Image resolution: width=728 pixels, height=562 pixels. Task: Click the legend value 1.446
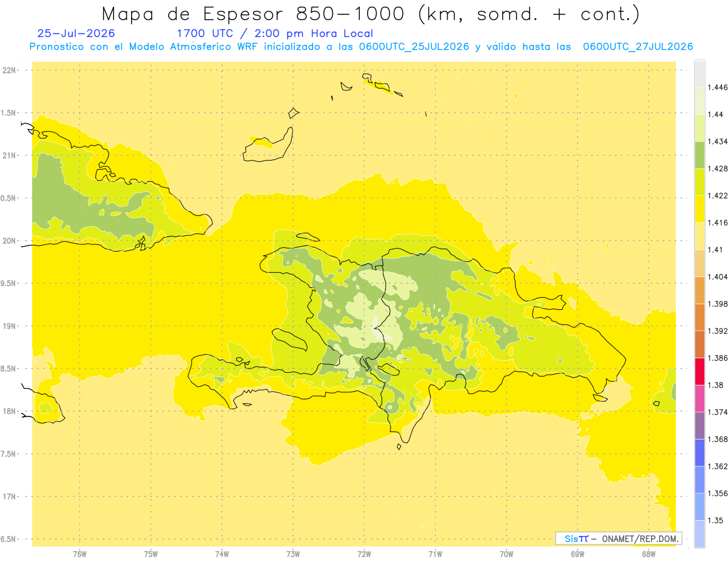pos(719,87)
